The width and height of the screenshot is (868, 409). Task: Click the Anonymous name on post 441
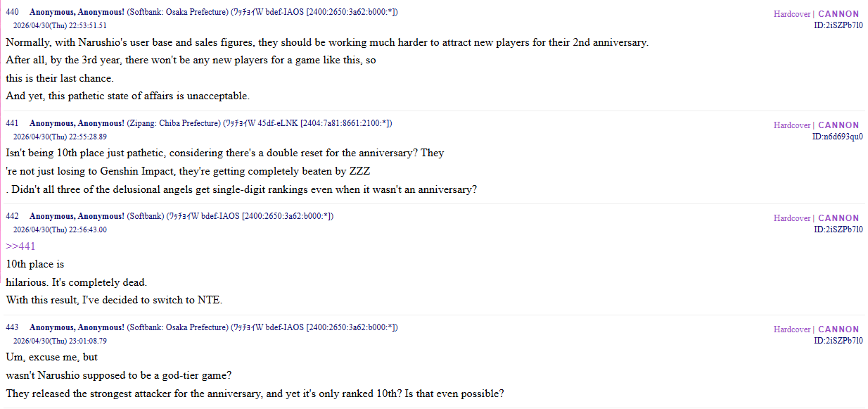[77, 124]
